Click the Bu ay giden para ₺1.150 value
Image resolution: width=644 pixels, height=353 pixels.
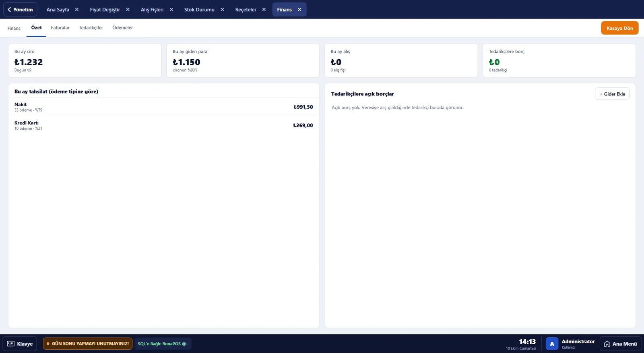tap(186, 62)
